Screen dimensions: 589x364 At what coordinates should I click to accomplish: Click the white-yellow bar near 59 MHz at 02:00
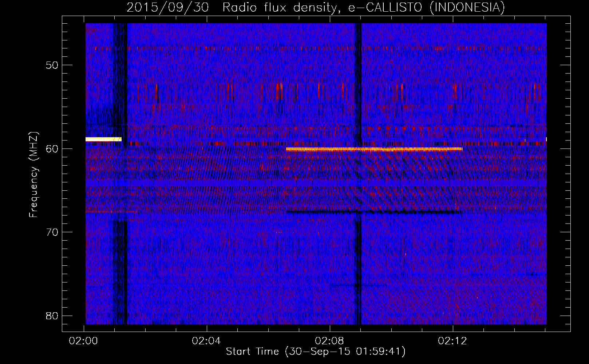pyautogui.click(x=103, y=139)
